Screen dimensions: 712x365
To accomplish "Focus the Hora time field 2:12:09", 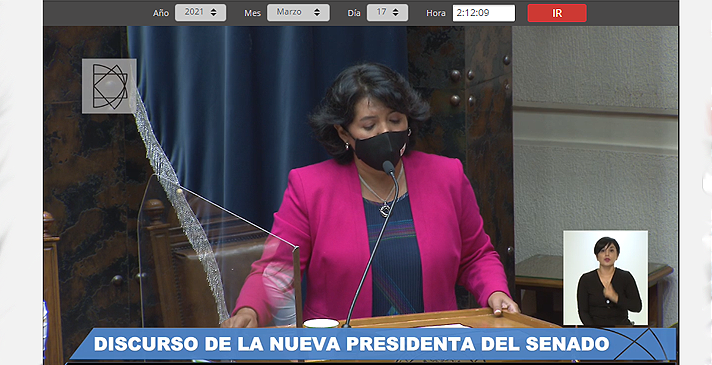I will click(x=484, y=13).
